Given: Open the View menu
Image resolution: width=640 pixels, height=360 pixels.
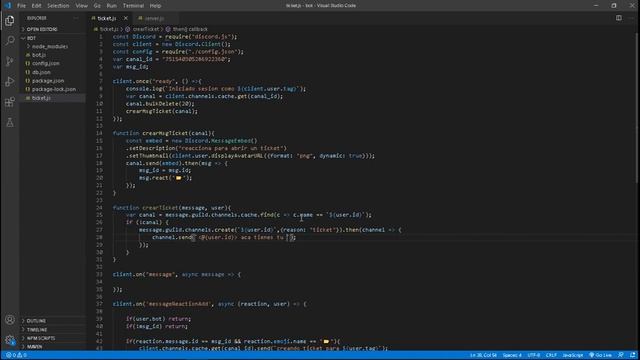Looking at the screenshot, I should [81, 6].
